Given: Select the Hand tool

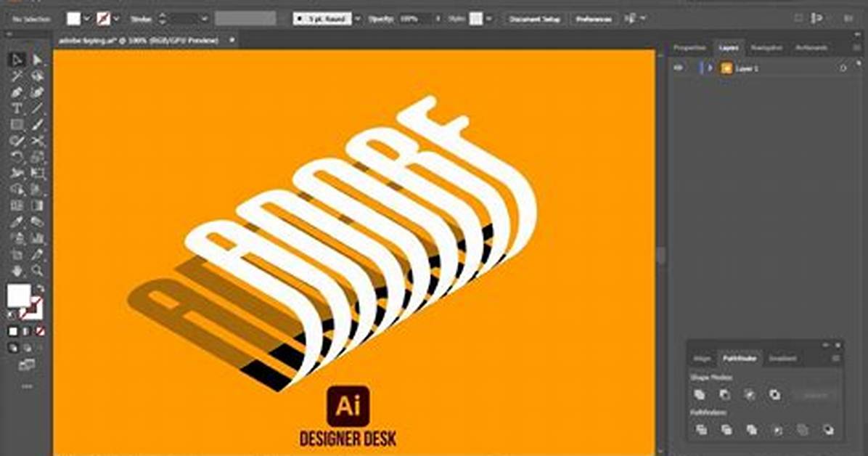Looking at the screenshot, I should point(17,271).
